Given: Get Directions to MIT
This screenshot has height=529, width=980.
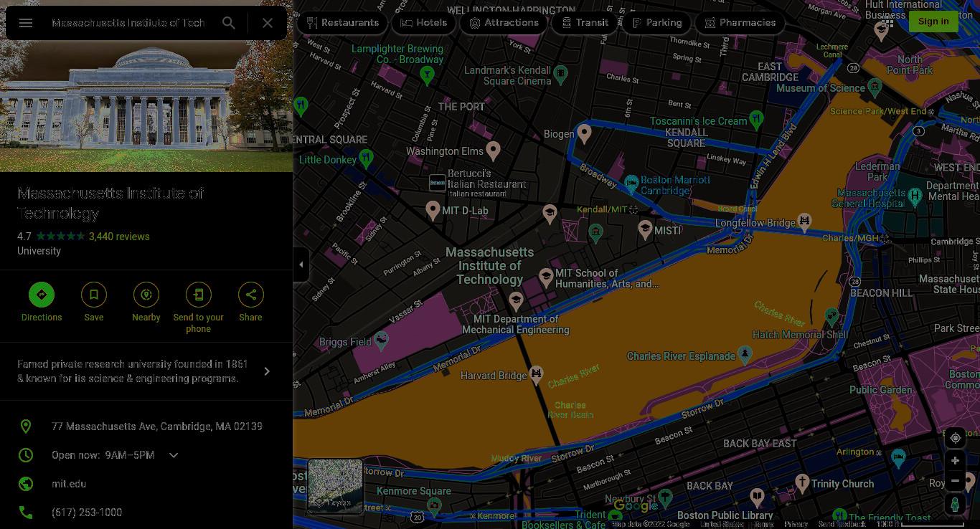Looking at the screenshot, I should click(x=42, y=302).
